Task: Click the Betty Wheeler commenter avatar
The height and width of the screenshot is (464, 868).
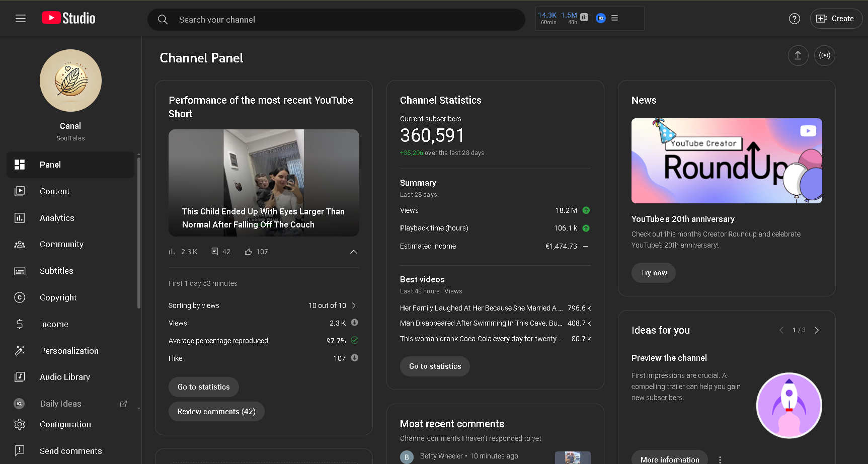Action: coord(407,457)
